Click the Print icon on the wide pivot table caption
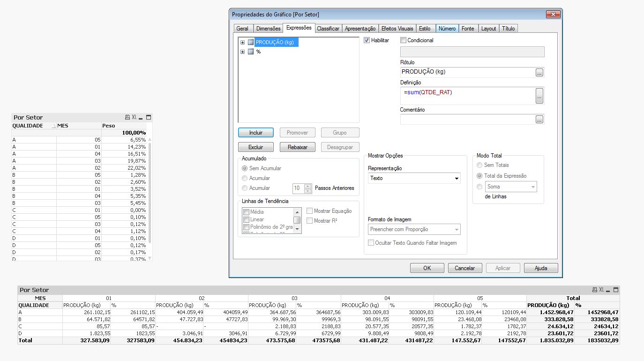 [595, 290]
